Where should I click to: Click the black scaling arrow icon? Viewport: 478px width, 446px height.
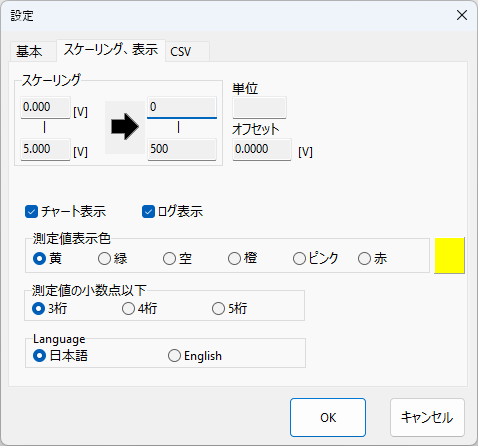pos(125,127)
